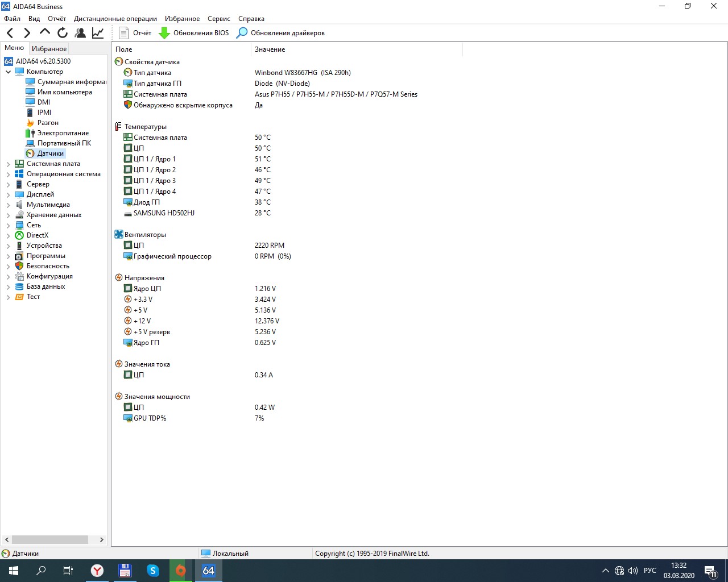Viewport: 728px width, 582px height.
Task: Click the IPMI tree item icon
Action: 30,113
